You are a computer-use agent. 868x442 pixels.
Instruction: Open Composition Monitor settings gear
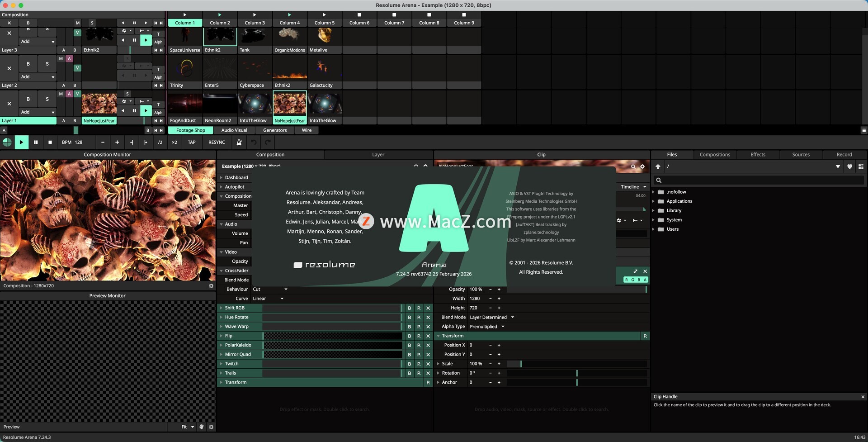coord(211,286)
